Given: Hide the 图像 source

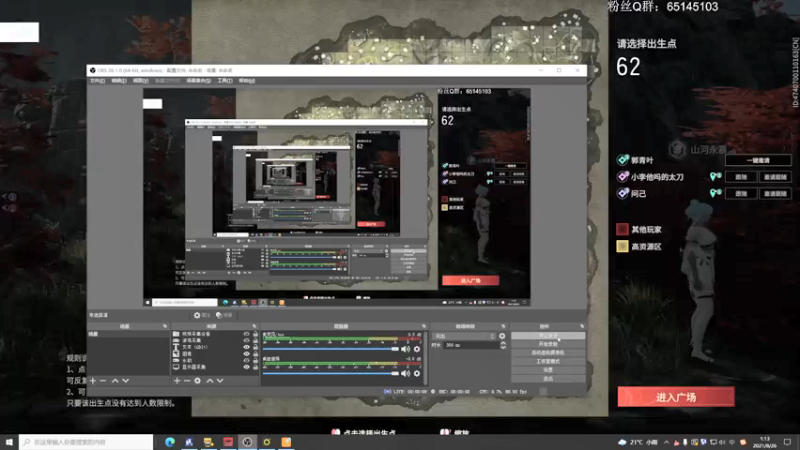Looking at the screenshot, I should [246, 354].
